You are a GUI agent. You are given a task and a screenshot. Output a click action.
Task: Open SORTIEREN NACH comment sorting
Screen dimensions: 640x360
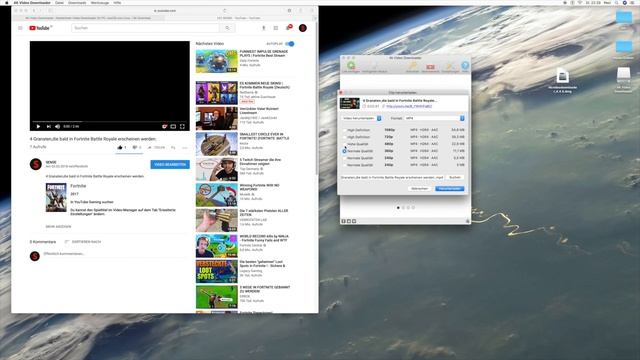83,242
